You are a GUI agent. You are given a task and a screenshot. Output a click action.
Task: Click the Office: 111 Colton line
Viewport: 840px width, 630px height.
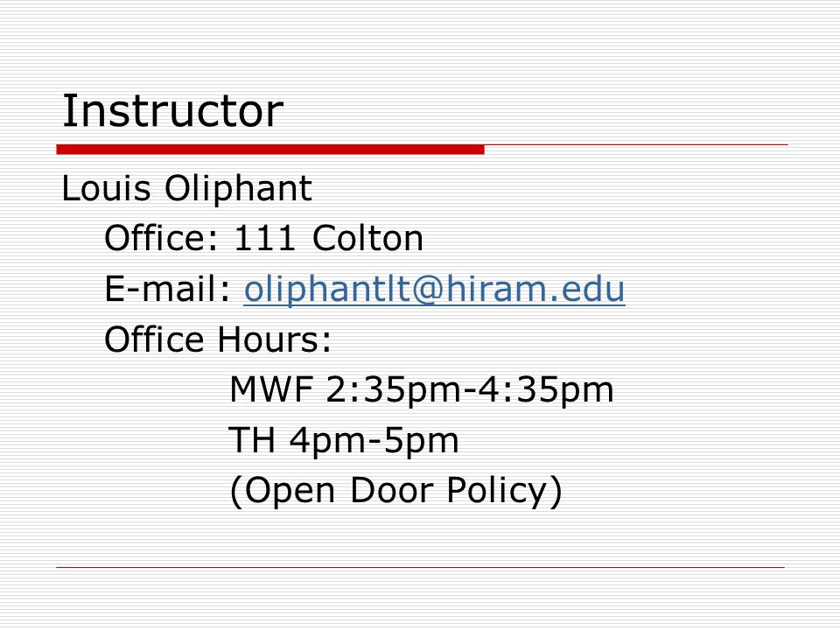coord(263,238)
